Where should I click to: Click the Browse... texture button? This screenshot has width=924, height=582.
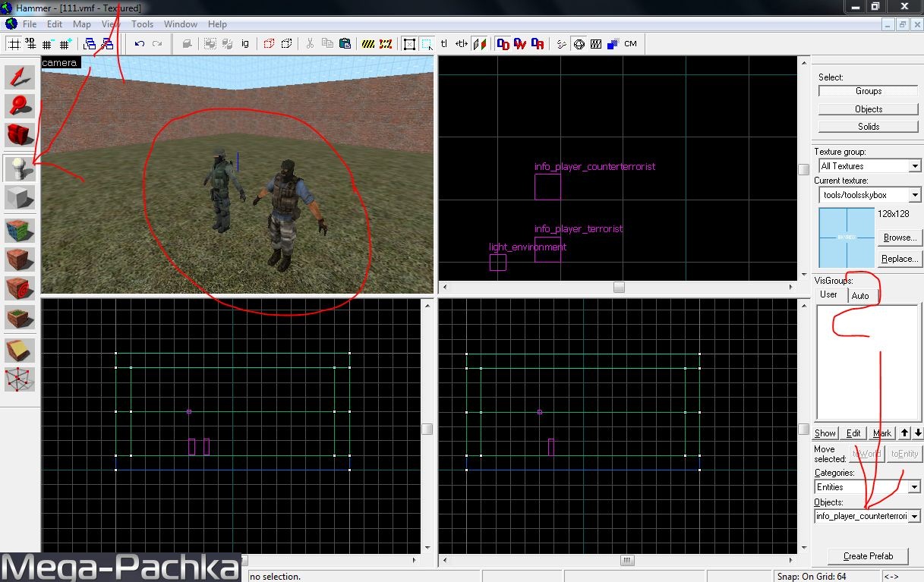(x=900, y=238)
